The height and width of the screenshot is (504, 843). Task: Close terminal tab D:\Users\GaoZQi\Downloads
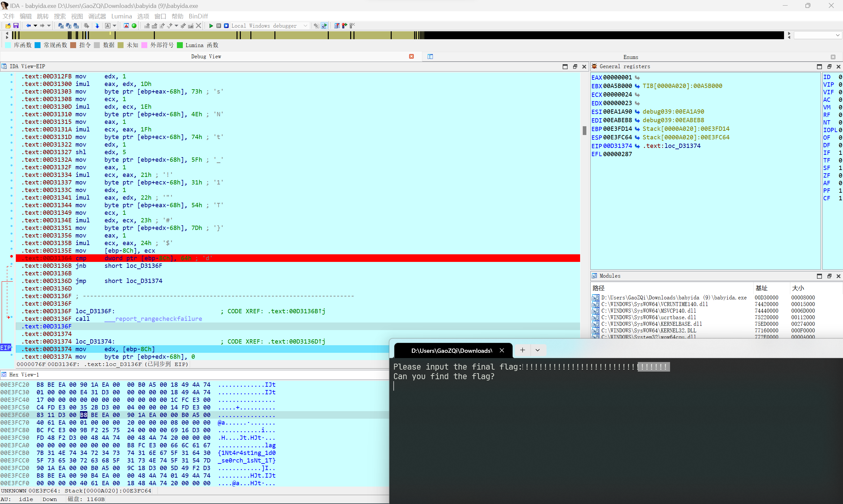502,350
